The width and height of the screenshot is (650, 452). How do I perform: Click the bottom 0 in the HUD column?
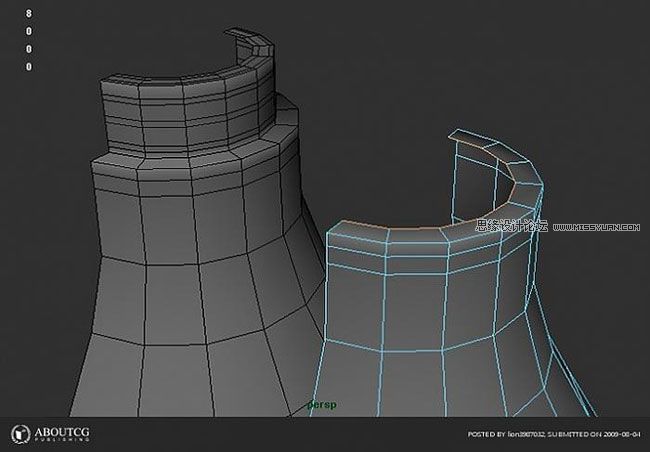coord(28,66)
